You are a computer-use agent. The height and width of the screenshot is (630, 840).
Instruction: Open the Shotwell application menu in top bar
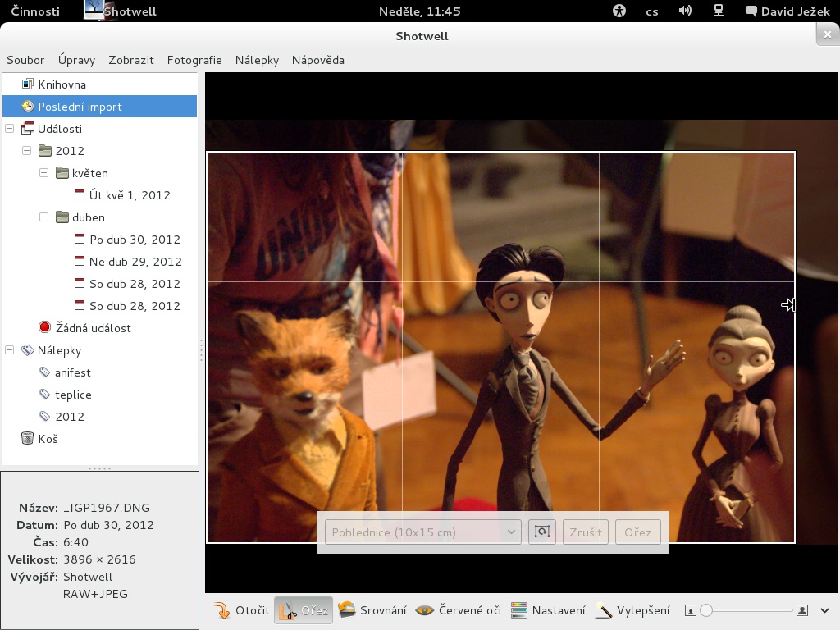pyautogui.click(x=121, y=11)
